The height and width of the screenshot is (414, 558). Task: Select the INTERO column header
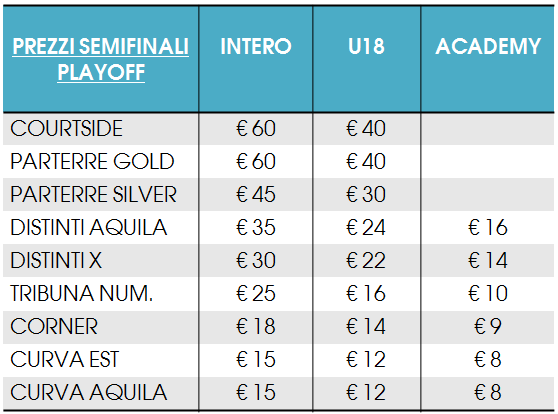tap(256, 46)
